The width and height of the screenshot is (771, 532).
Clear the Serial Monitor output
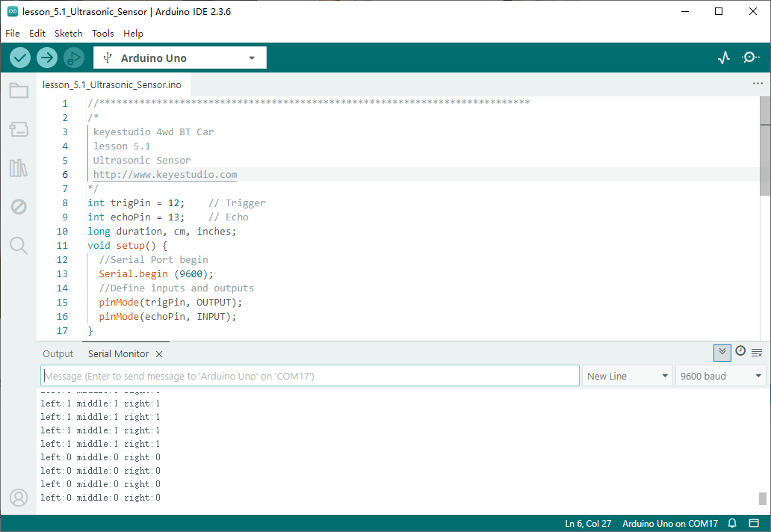(757, 353)
